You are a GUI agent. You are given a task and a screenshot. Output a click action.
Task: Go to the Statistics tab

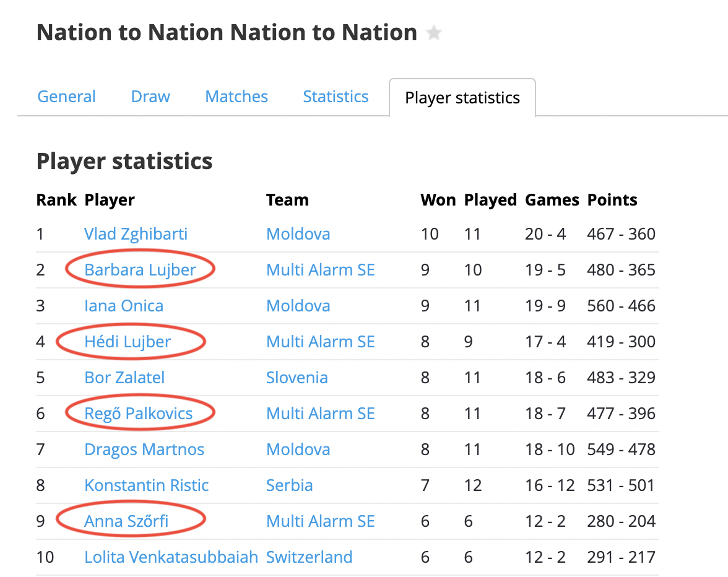336,97
